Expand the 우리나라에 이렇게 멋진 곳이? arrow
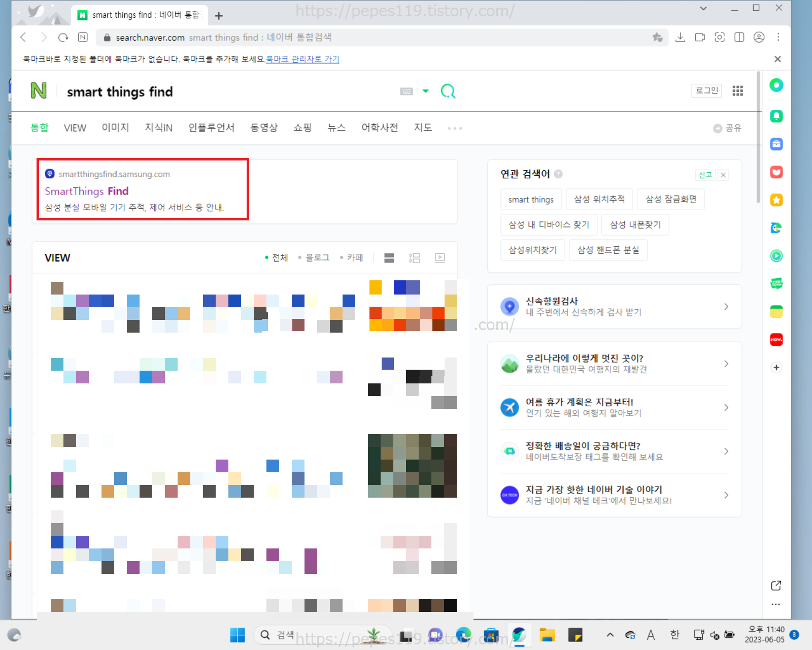This screenshot has height=650, width=812. 726,364
